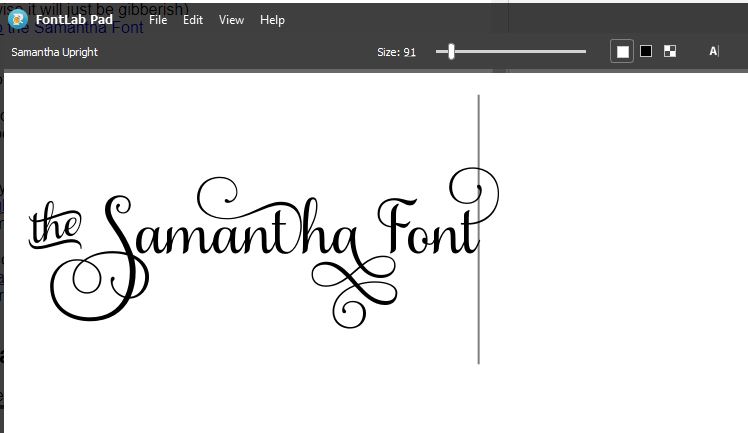Click the Size value 91 field

(409, 52)
